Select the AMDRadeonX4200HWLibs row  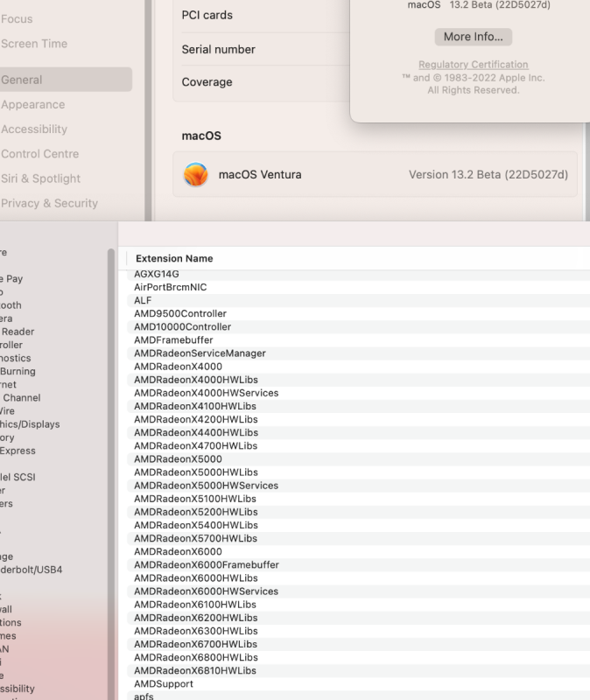[358, 419]
